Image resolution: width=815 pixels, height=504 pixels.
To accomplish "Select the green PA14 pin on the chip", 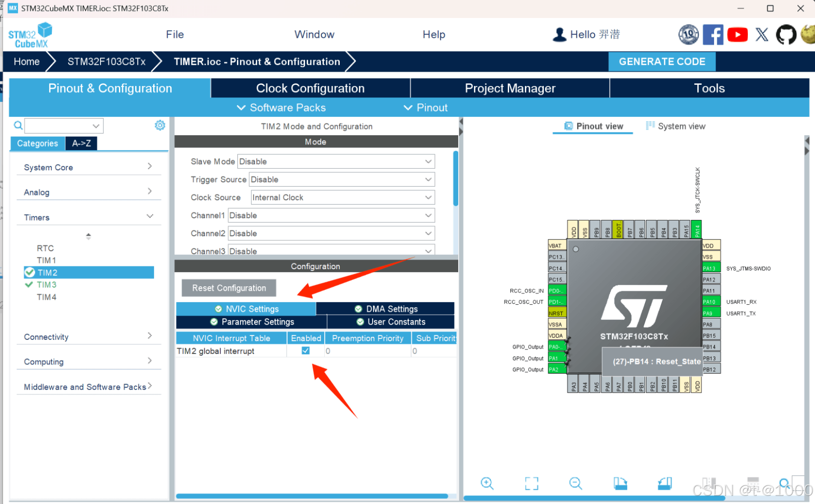I will pos(696,229).
